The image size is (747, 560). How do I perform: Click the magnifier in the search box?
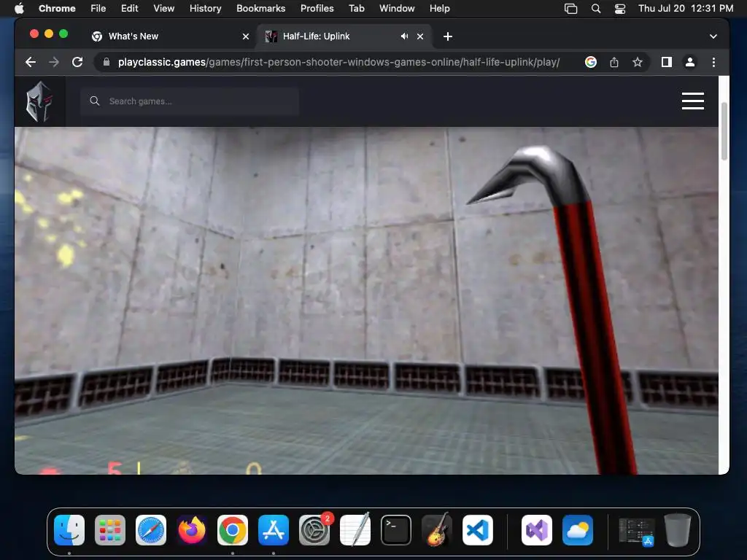coord(95,101)
